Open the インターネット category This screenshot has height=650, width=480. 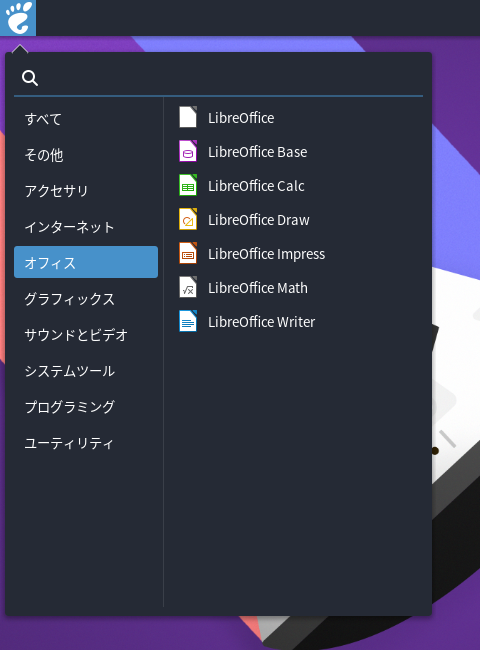[x=86, y=227]
